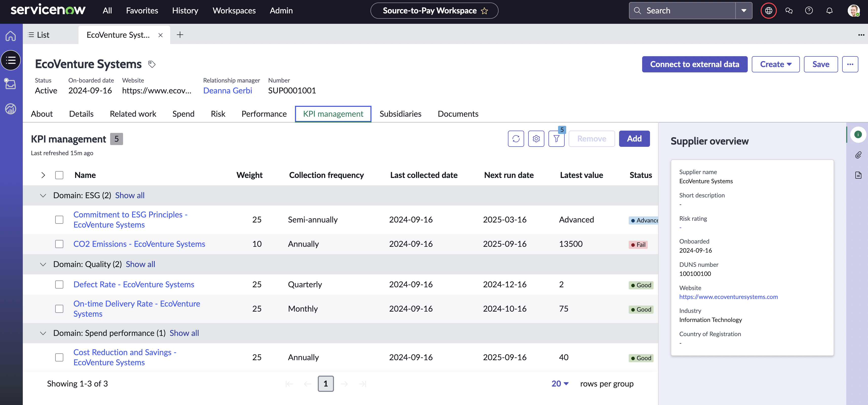The height and width of the screenshot is (405, 868).
Task: Collapse the Domain: ESG group
Action: (x=43, y=195)
